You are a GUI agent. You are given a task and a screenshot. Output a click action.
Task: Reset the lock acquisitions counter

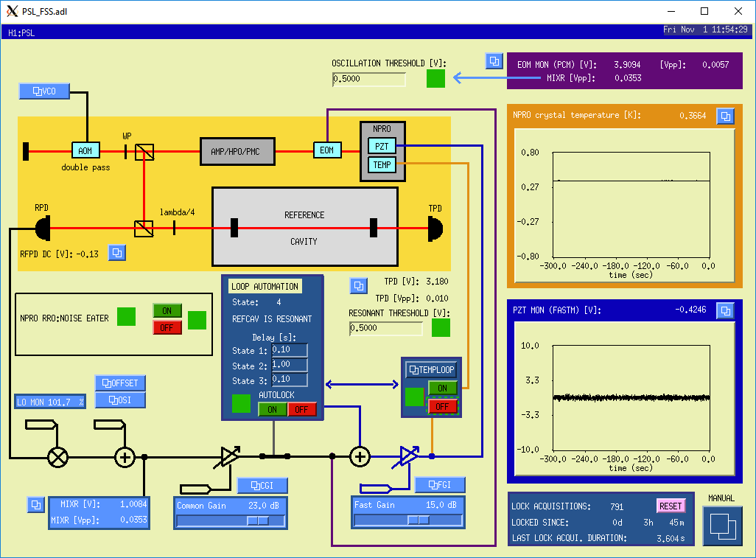point(671,506)
